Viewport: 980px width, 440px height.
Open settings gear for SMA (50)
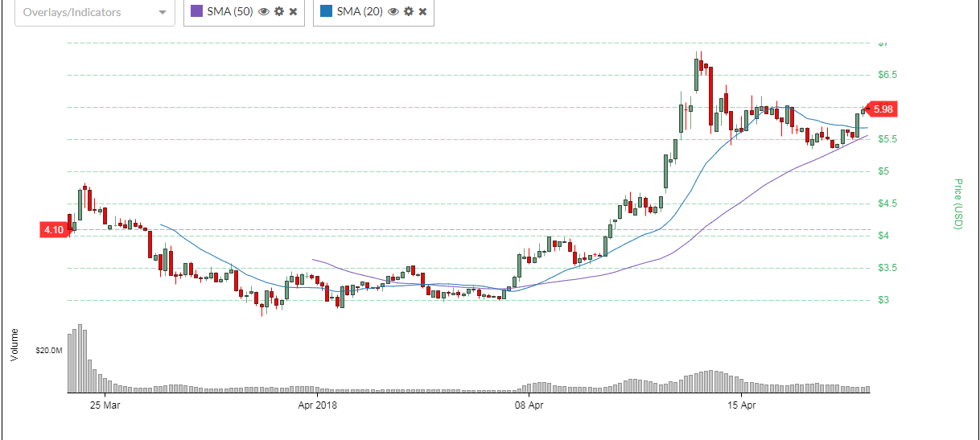point(278,12)
